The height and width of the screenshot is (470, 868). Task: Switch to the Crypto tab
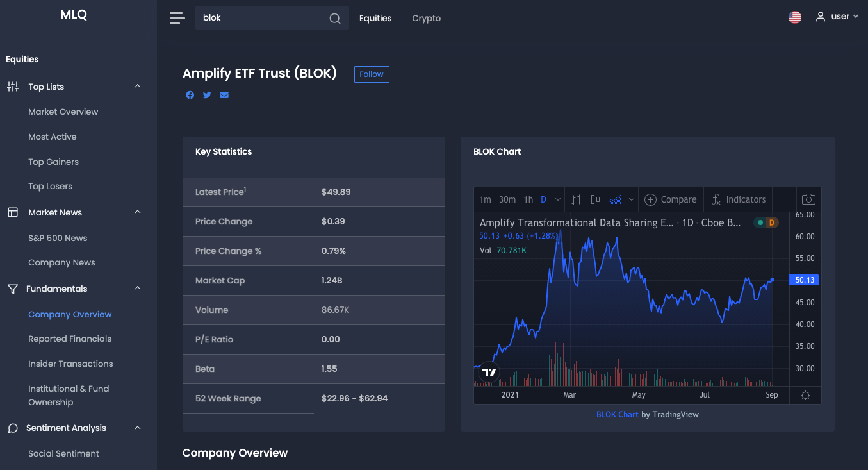(427, 18)
